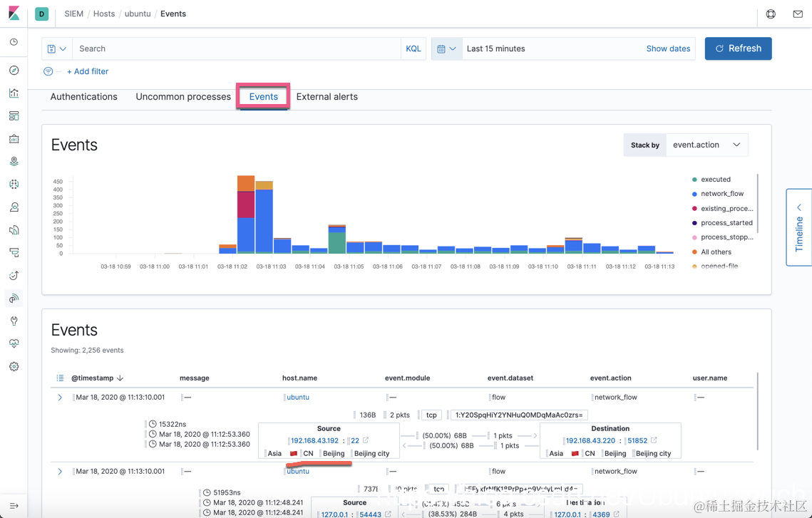Viewport: 812px width, 518px height.
Task: Click source IP 192.168.43.192
Action: point(315,441)
